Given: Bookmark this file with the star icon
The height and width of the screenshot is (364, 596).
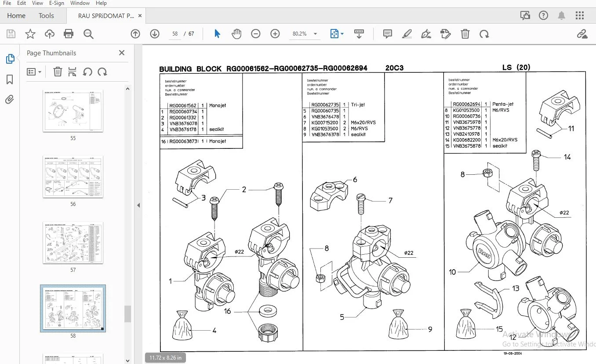Looking at the screenshot, I should pyautogui.click(x=30, y=34).
